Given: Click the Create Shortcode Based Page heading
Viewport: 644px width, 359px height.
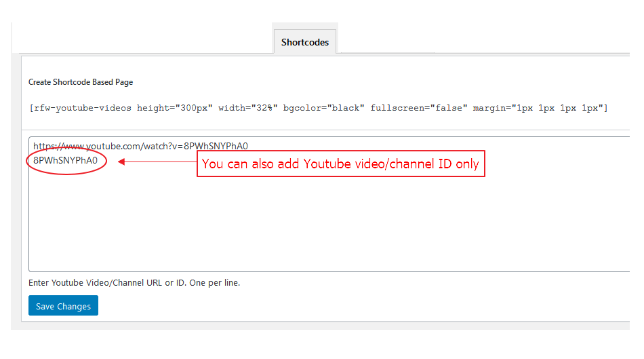Looking at the screenshot, I should click(x=81, y=82).
